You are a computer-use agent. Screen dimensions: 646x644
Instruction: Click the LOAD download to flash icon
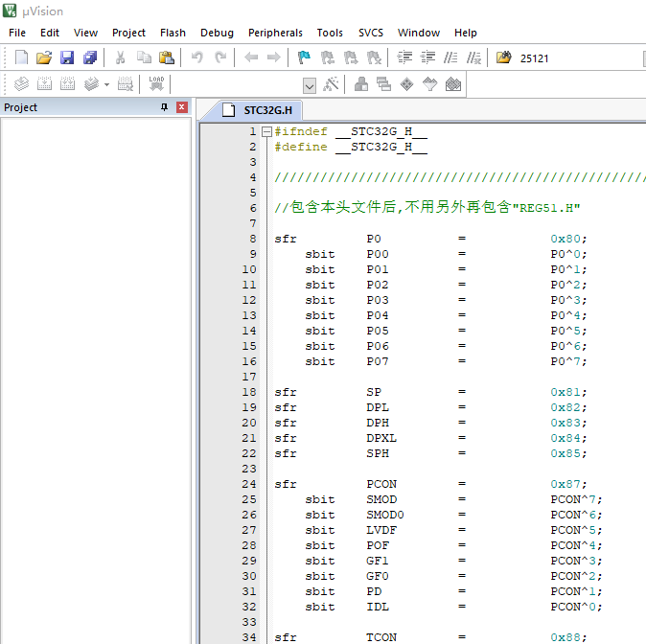156,83
